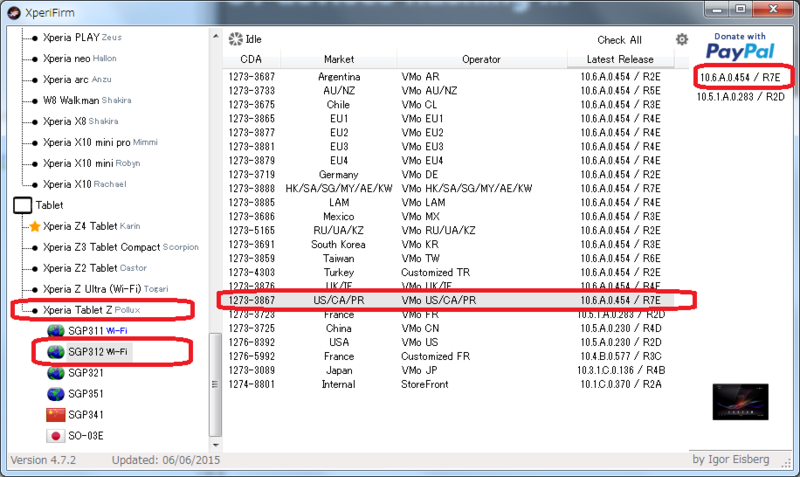Click the globe icon beside SGP311
The height and width of the screenshot is (477, 800).
[56, 331]
